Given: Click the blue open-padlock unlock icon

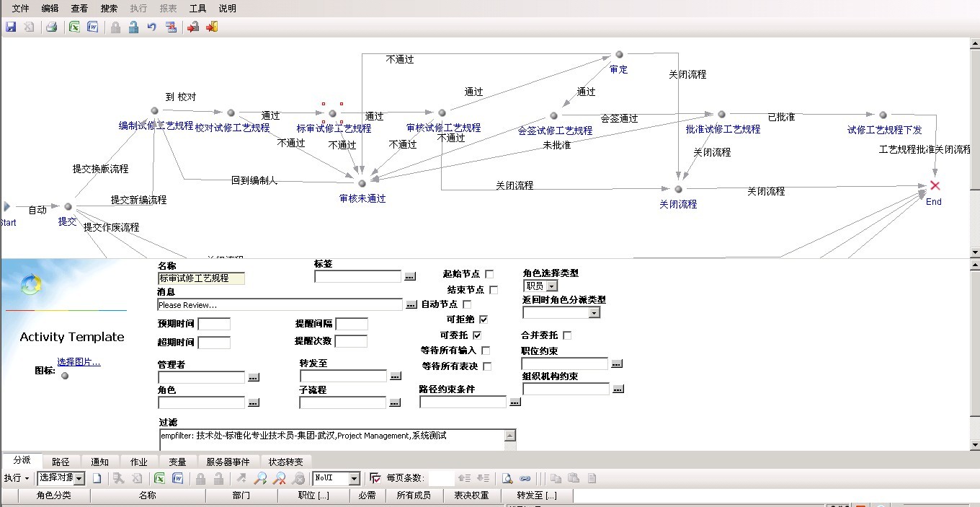Looking at the screenshot, I should coord(133,27).
